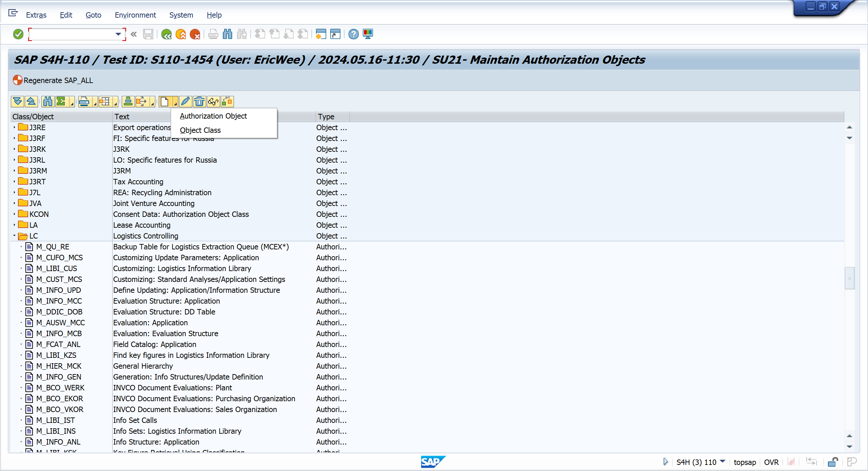Select the M_LIBI_CUS authorization object
This screenshot has width=868, height=471.
click(57, 268)
